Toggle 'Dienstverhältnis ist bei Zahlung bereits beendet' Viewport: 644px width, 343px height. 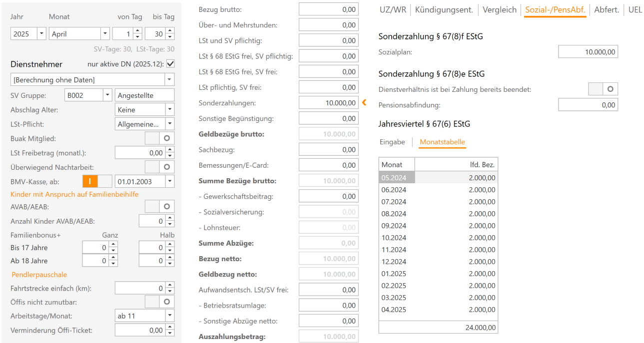pyautogui.click(x=603, y=89)
